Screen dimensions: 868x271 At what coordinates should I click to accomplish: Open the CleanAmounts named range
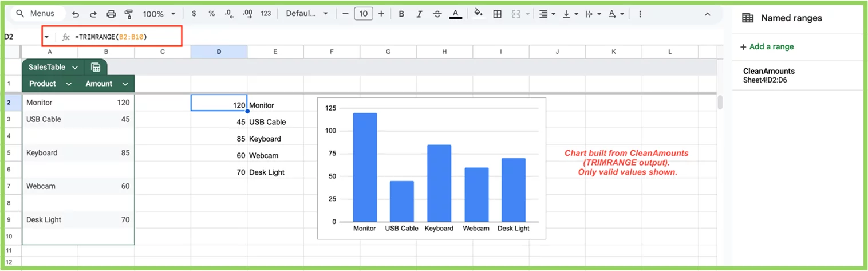797,75
